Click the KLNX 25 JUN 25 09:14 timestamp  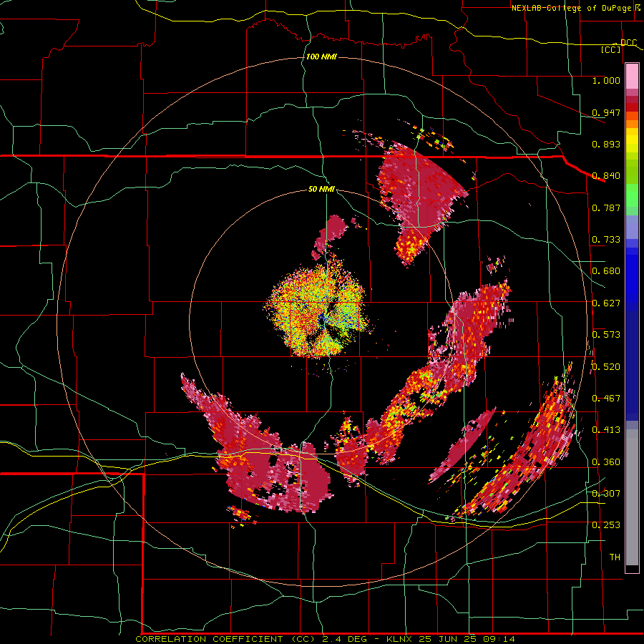(451, 639)
